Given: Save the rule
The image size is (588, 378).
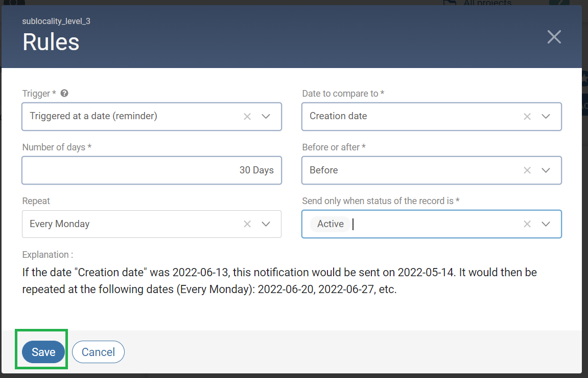Looking at the screenshot, I should (43, 352).
